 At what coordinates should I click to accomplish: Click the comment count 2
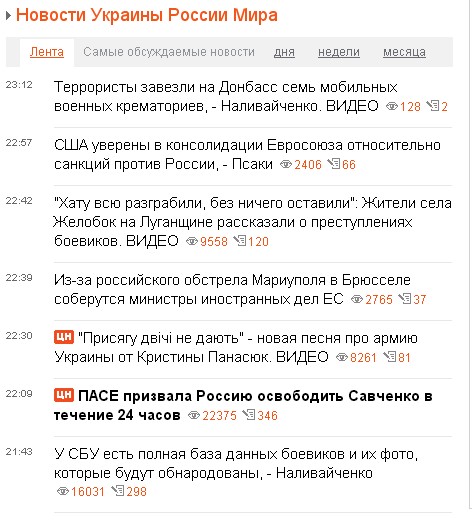444,107
